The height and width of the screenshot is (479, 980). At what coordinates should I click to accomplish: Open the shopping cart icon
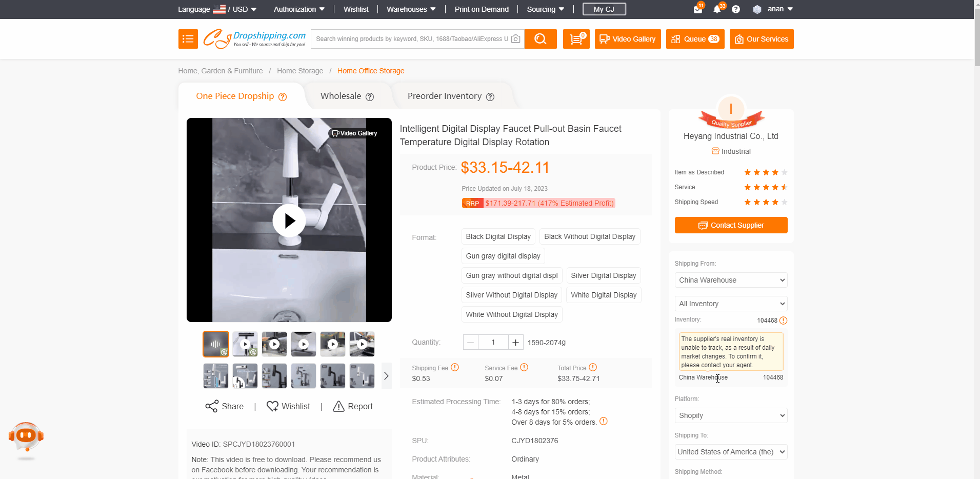coord(576,39)
